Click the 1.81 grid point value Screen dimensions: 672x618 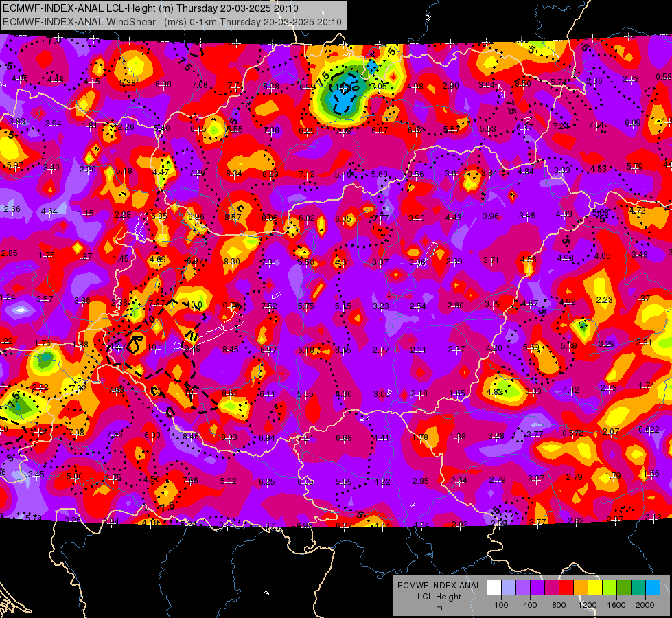point(89,126)
